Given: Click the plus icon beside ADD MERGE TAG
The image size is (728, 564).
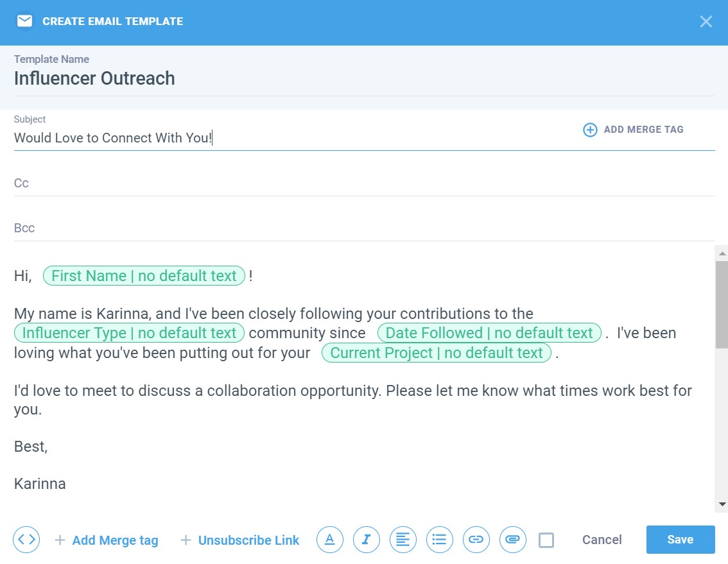Looking at the screenshot, I should 589,130.
